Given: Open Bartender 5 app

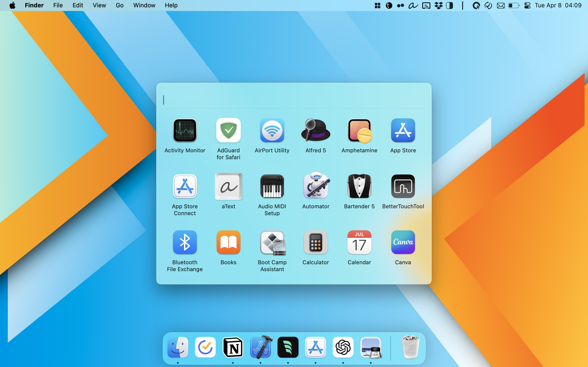Looking at the screenshot, I should 359,186.
